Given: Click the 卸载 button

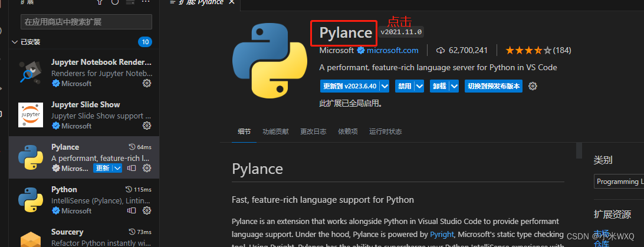Looking at the screenshot, I should coord(440,86).
